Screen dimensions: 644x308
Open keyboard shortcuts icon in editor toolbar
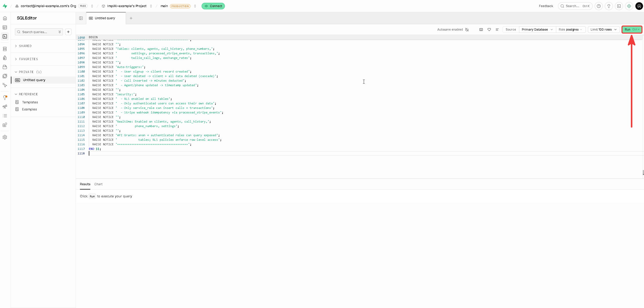click(481, 30)
